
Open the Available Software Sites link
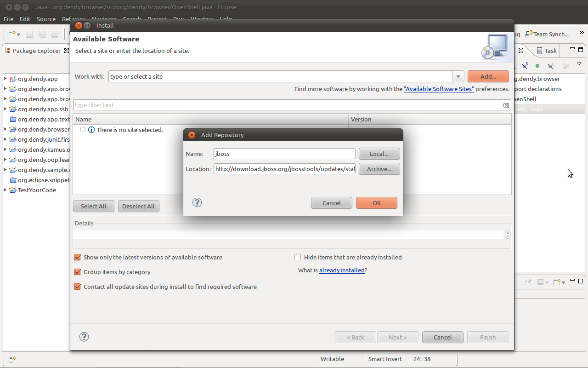439,89
